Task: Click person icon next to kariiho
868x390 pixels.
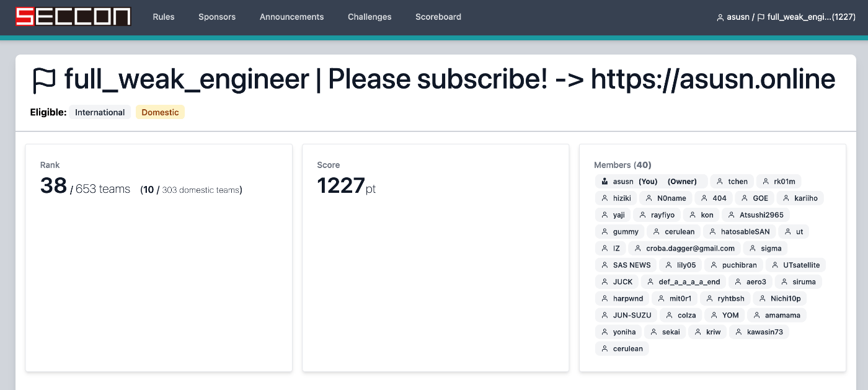Action: (786, 198)
